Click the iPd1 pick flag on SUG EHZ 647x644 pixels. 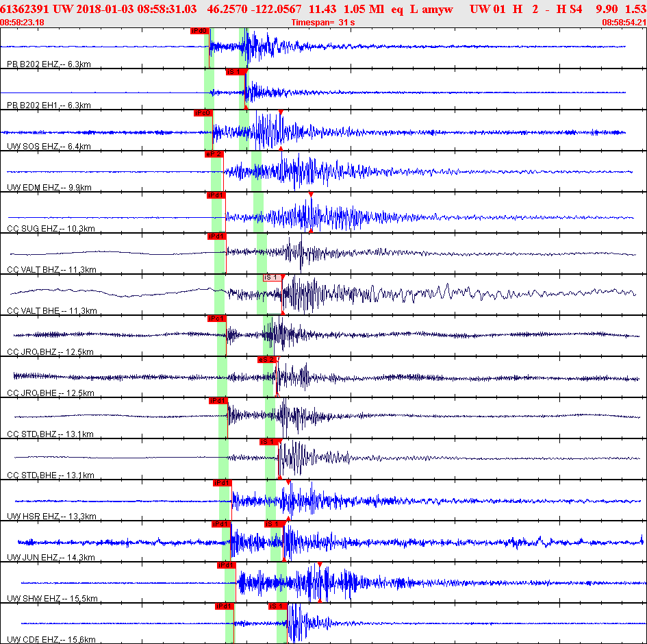pyautogui.click(x=216, y=195)
